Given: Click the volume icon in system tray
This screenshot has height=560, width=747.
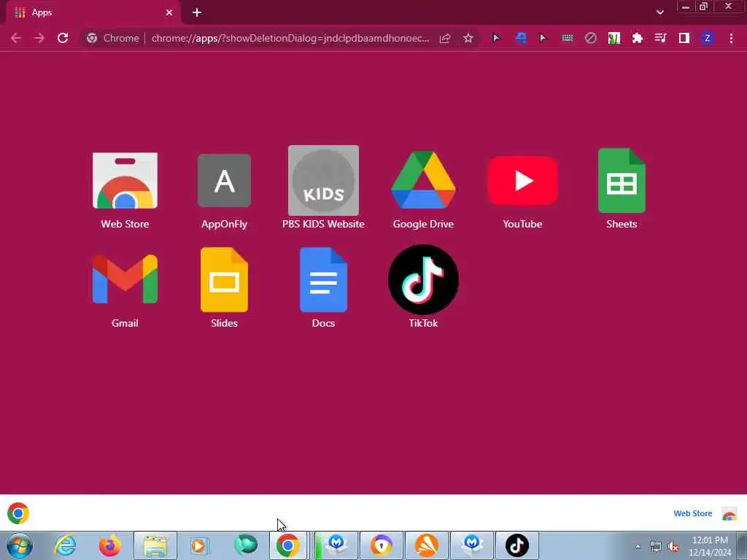Looking at the screenshot, I should coord(673,546).
